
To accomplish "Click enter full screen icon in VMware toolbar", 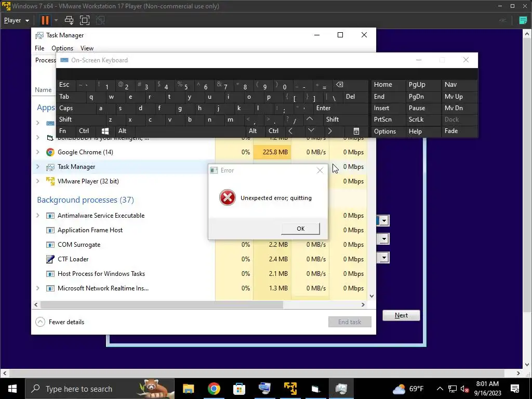I will pyautogui.click(x=85, y=20).
